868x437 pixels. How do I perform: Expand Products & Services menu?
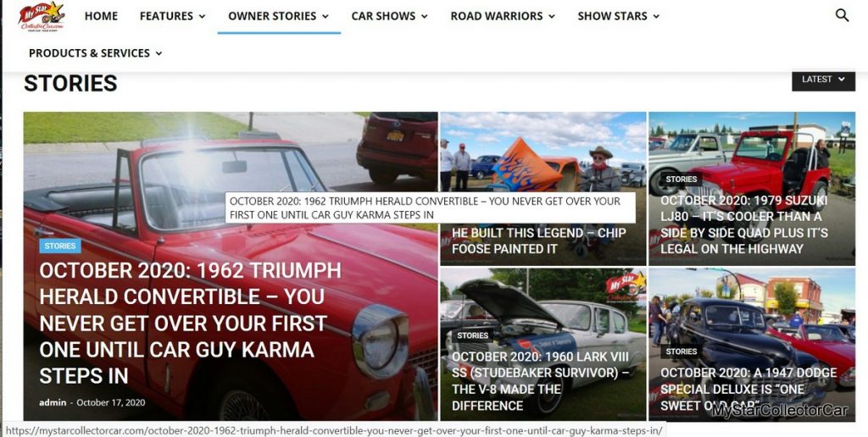tap(95, 53)
